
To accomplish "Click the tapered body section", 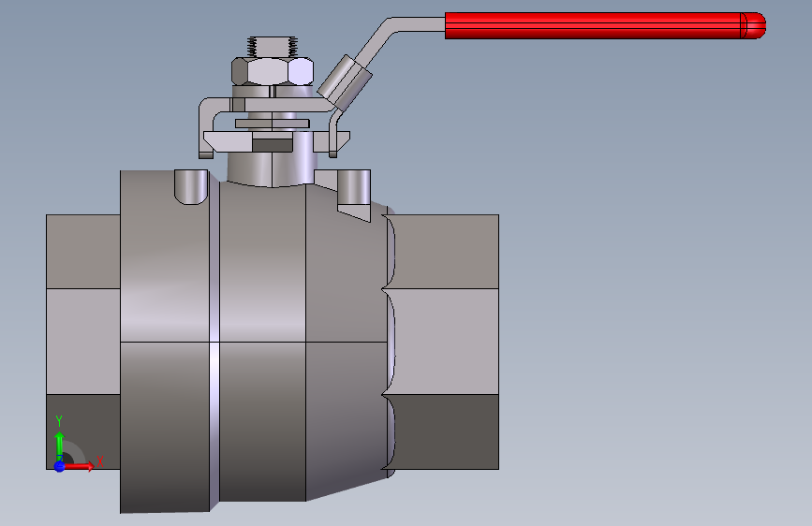I will click(x=346, y=342).
